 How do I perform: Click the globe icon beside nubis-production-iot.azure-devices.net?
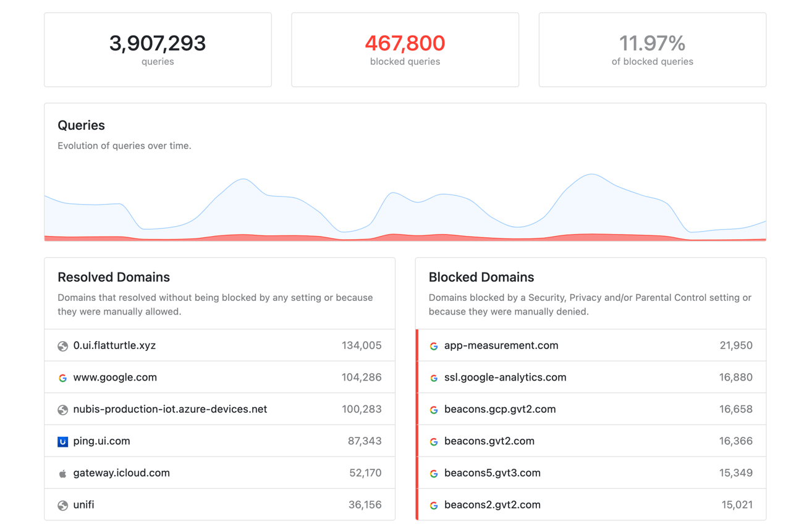(62, 410)
